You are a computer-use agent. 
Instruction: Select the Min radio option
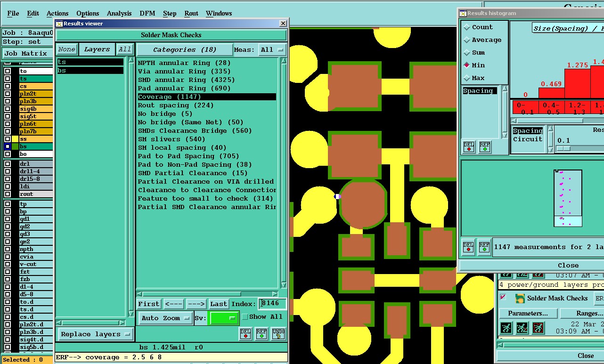[467, 65]
